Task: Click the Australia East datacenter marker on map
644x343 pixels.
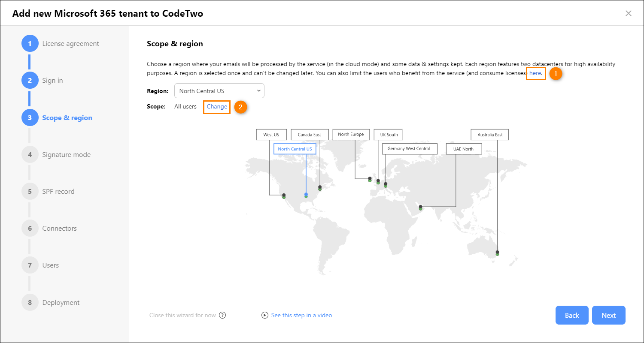Action: pyautogui.click(x=497, y=253)
